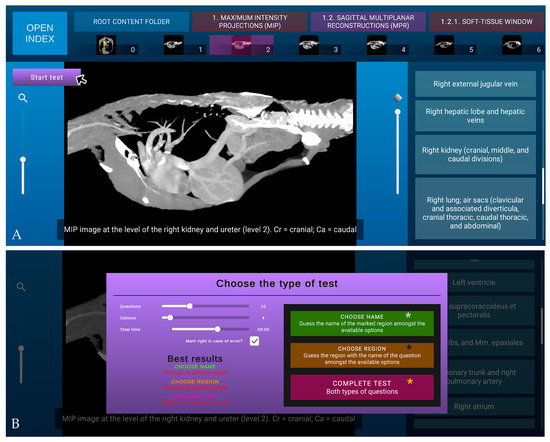Choose the green Choose Name test option
The height and width of the screenshot is (442, 550).
[x=362, y=323]
